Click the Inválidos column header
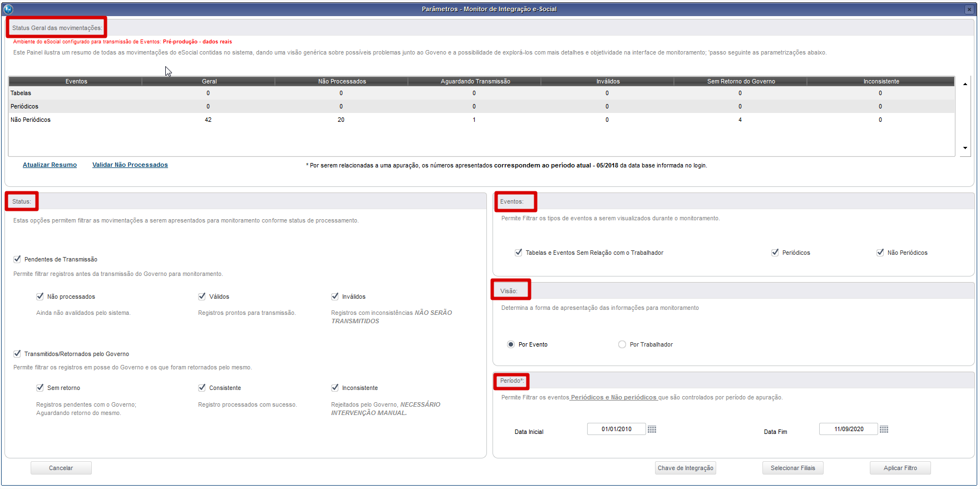The height and width of the screenshot is (489, 980). tap(608, 81)
